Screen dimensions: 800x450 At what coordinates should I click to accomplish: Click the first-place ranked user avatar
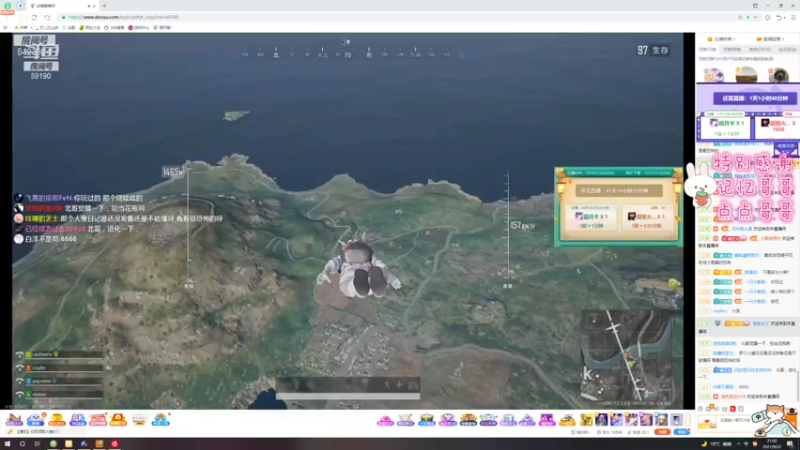click(x=747, y=73)
